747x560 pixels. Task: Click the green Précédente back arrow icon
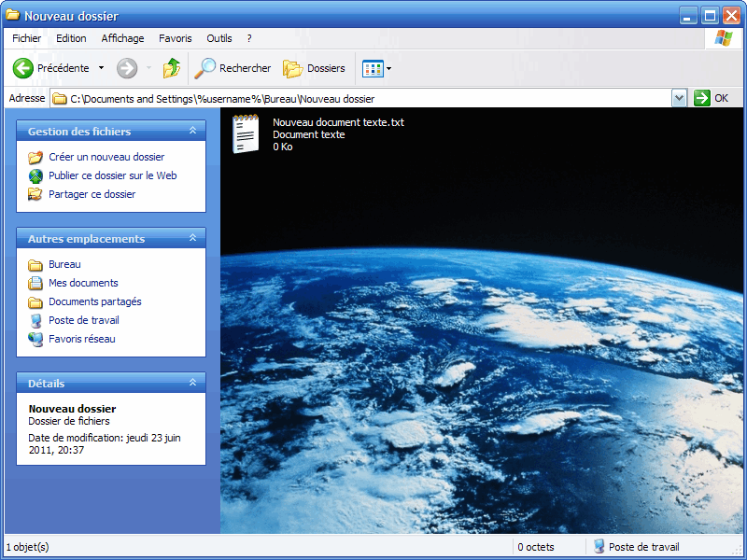point(21,68)
